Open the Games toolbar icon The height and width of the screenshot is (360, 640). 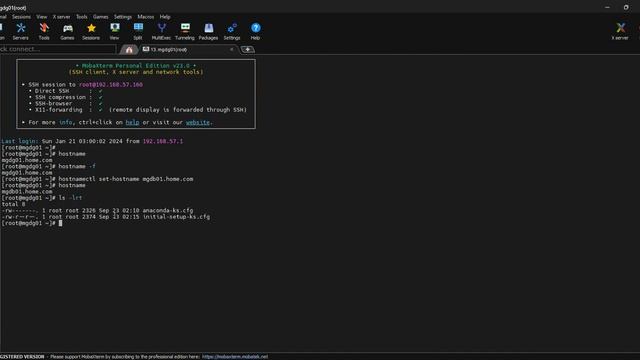pos(67,31)
